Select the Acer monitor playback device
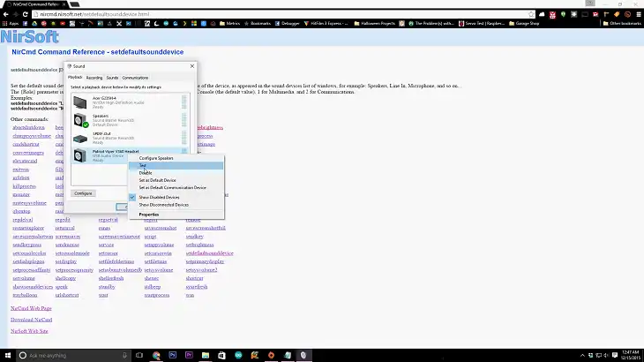 point(130,102)
